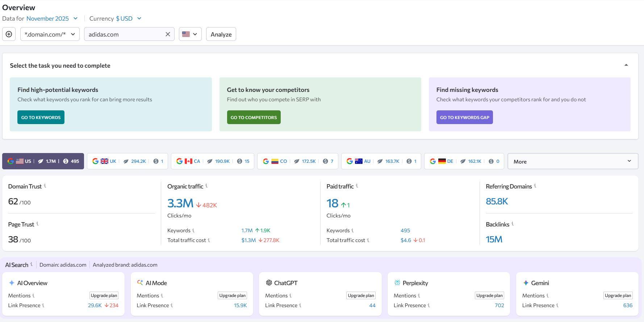Click AI Overview sparkle icon
Viewport: 644px width, 322px height.
point(12,283)
